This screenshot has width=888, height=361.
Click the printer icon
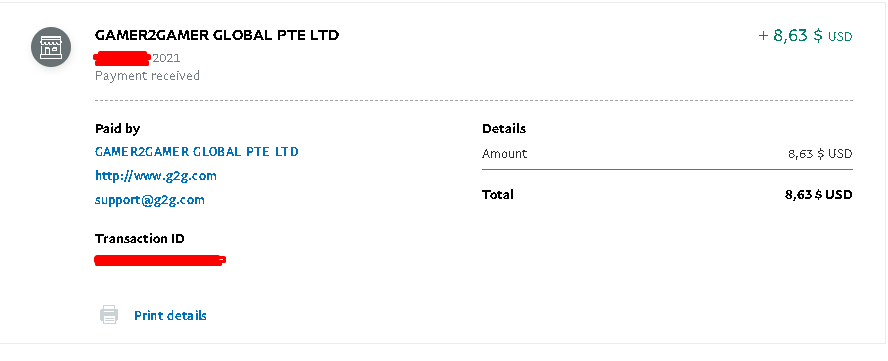tap(109, 315)
